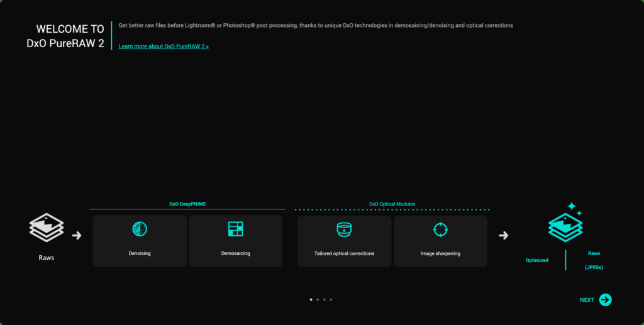Click the Raws stacked images icon

tap(47, 228)
